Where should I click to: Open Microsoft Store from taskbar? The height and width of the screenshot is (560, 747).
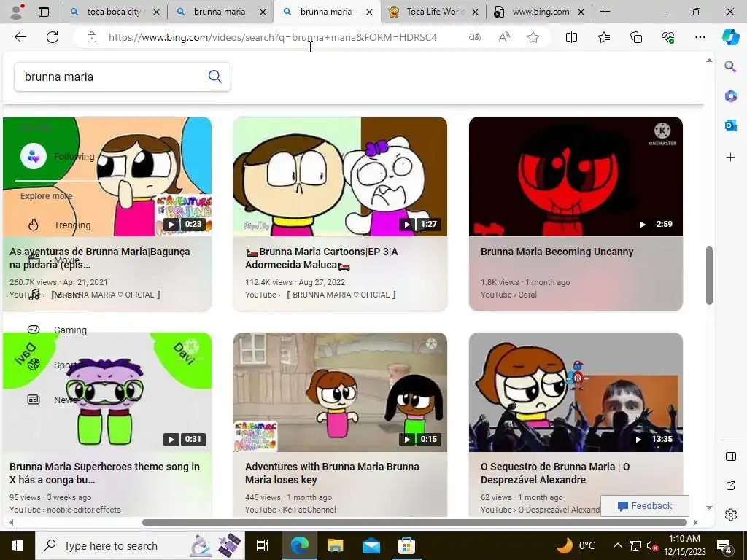[406, 545]
